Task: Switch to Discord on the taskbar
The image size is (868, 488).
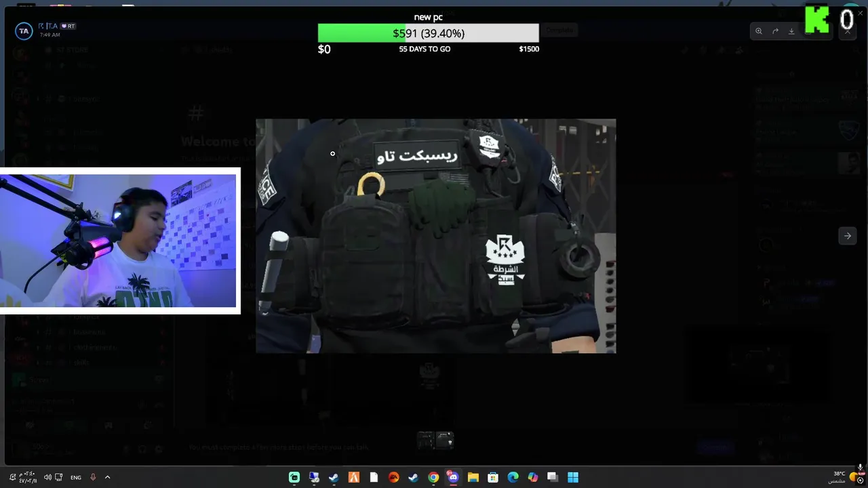Action: (453, 477)
